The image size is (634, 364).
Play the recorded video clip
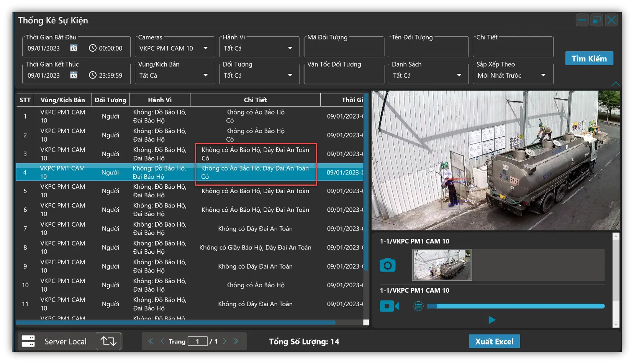pyautogui.click(x=492, y=320)
